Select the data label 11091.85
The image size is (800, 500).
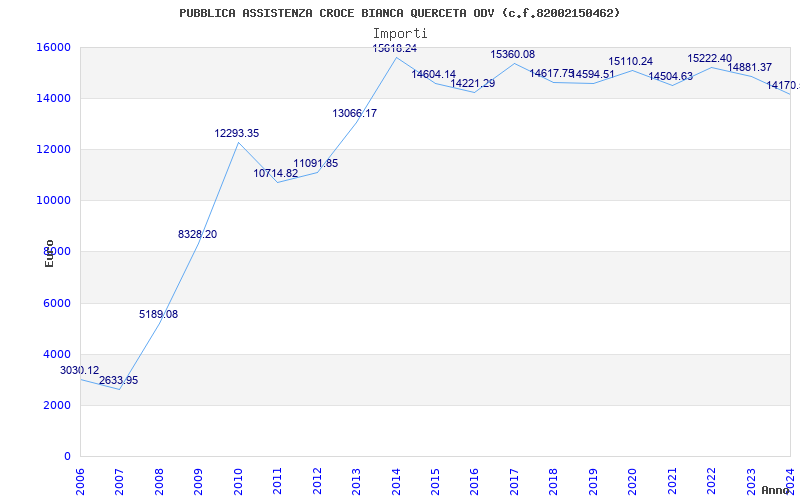(315, 164)
